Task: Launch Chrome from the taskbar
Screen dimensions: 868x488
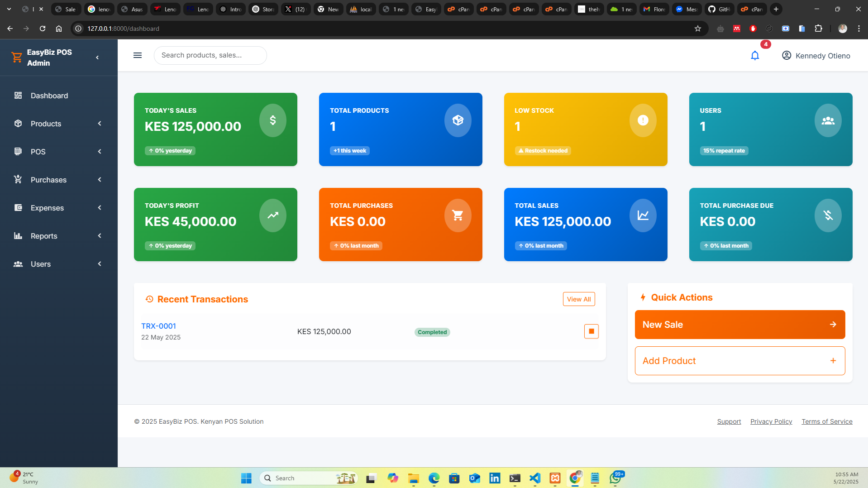Action: (x=575, y=478)
